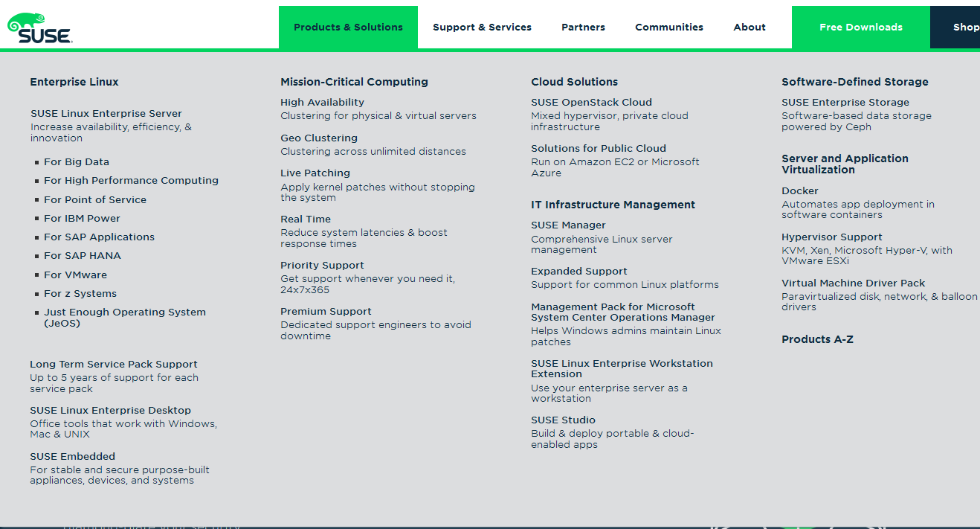
Task: Select the For Big Data link
Action: tap(76, 162)
